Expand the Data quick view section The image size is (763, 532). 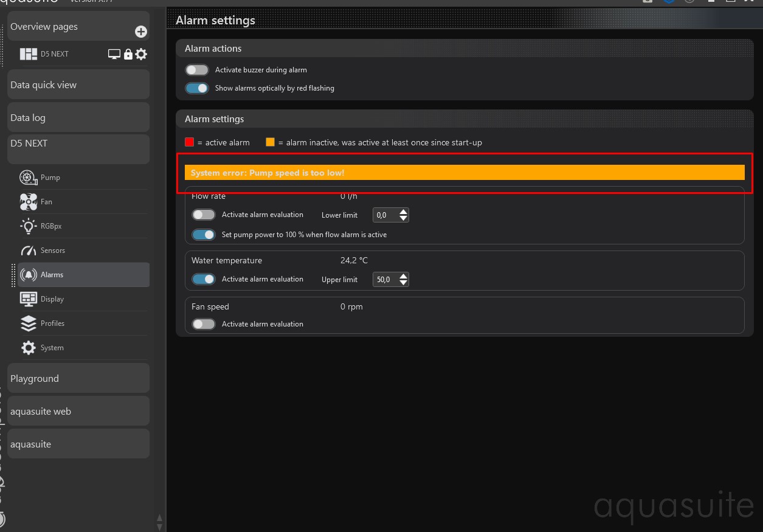click(x=78, y=85)
